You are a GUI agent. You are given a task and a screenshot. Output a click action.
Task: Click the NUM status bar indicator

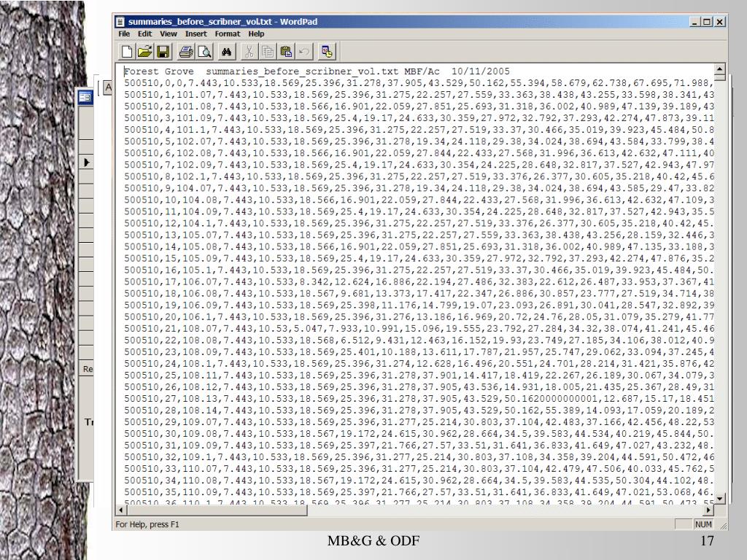pos(703,524)
